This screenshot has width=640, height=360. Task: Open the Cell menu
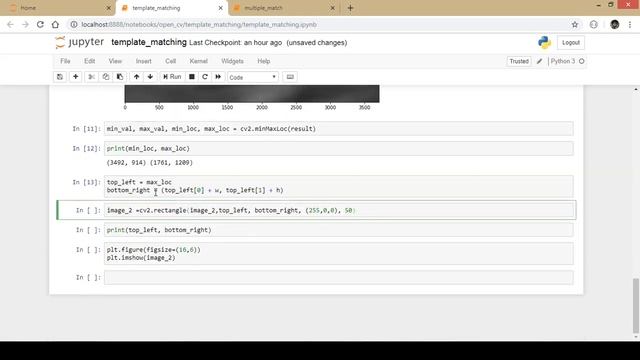coord(171,61)
